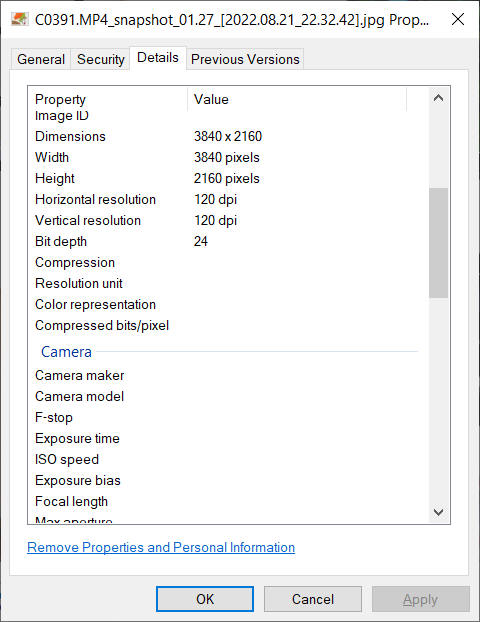
Task: Switch to the General tab
Action: pyautogui.click(x=41, y=59)
